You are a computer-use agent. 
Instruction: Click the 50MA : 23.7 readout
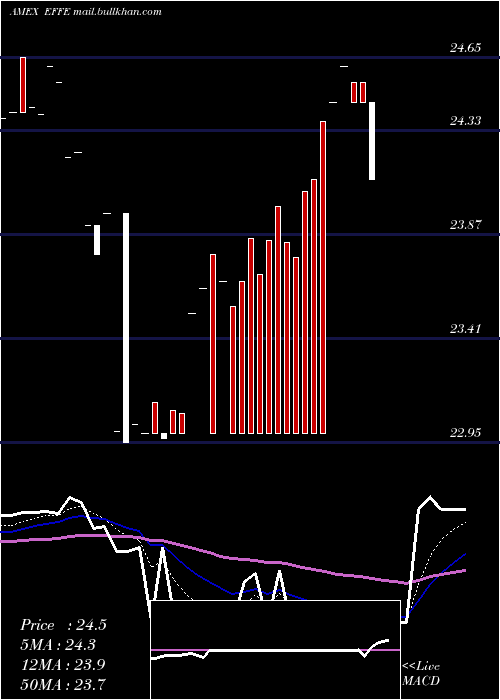[63, 684]
